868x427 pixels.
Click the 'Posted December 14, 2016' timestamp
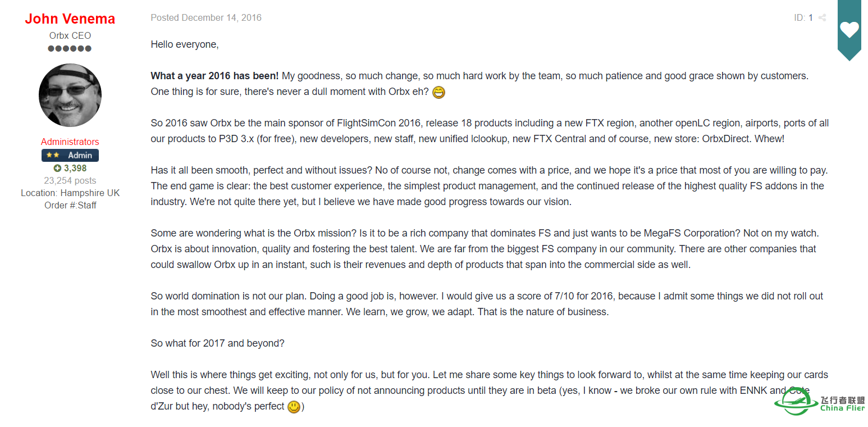206,18
